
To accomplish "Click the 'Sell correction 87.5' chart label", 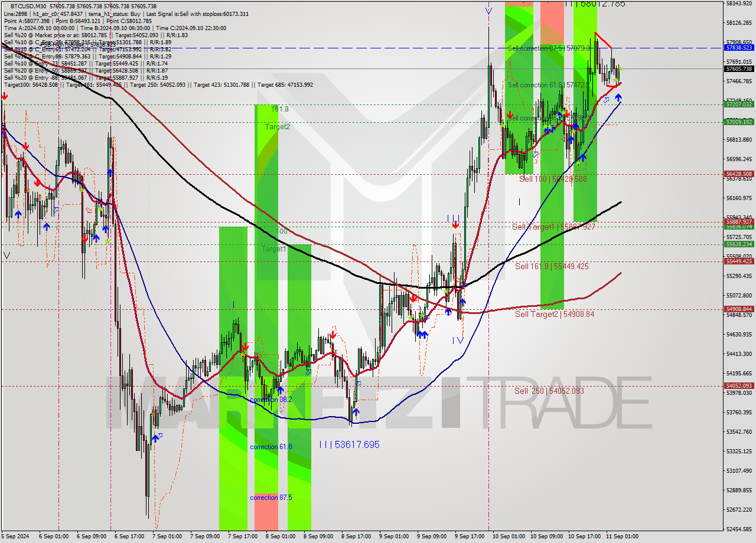I will coord(549,48).
